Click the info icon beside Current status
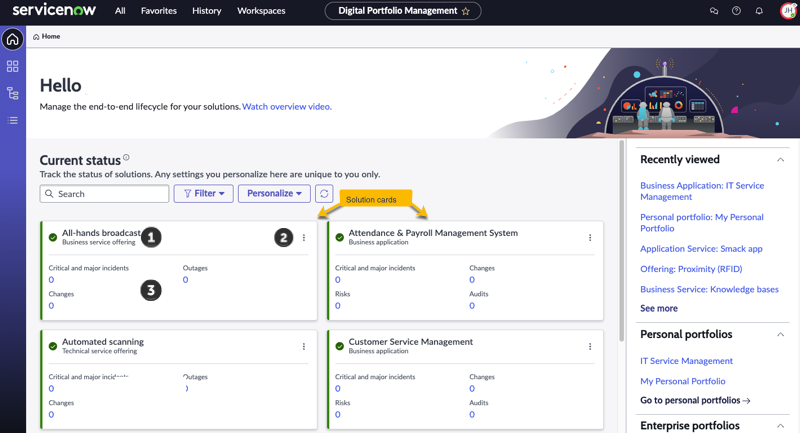This screenshot has width=800, height=433. [126, 158]
